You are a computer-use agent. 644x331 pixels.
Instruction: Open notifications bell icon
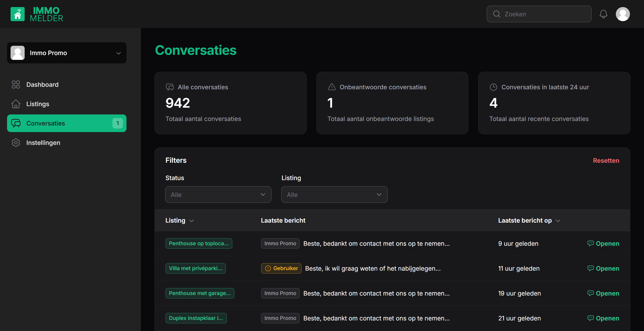603,14
